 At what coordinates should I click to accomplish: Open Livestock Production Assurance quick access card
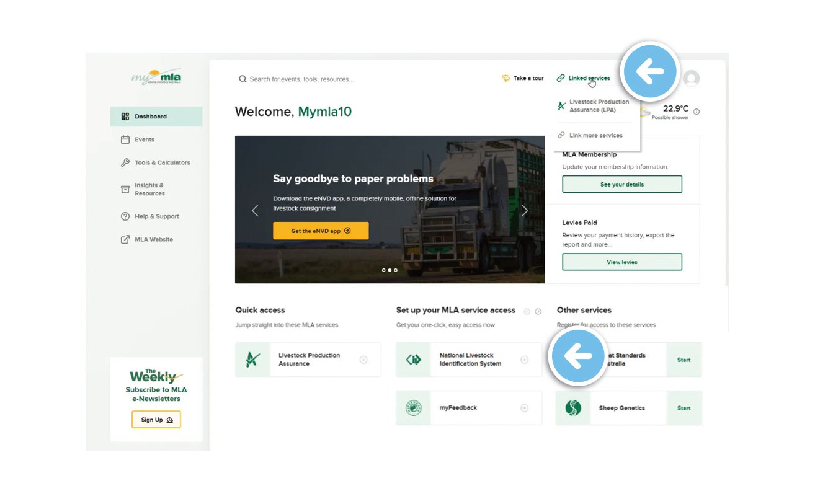pos(308,360)
